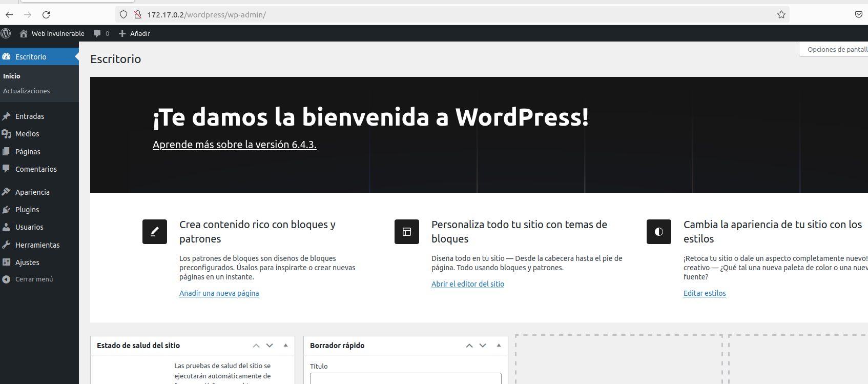The width and height of the screenshot is (868, 384).
Task: Click heading Crea contenido rico con bloques
Action: click(x=257, y=232)
